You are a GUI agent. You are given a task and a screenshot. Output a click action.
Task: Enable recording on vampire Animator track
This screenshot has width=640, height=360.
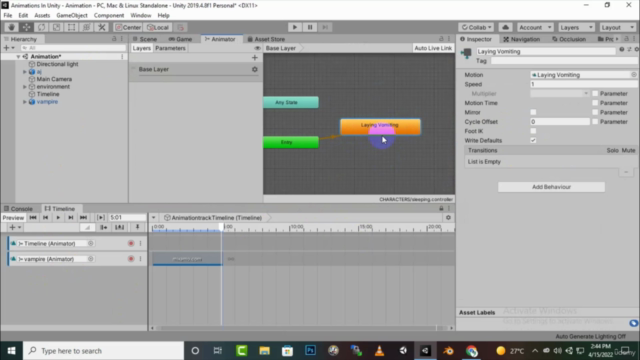tap(131, 259)
